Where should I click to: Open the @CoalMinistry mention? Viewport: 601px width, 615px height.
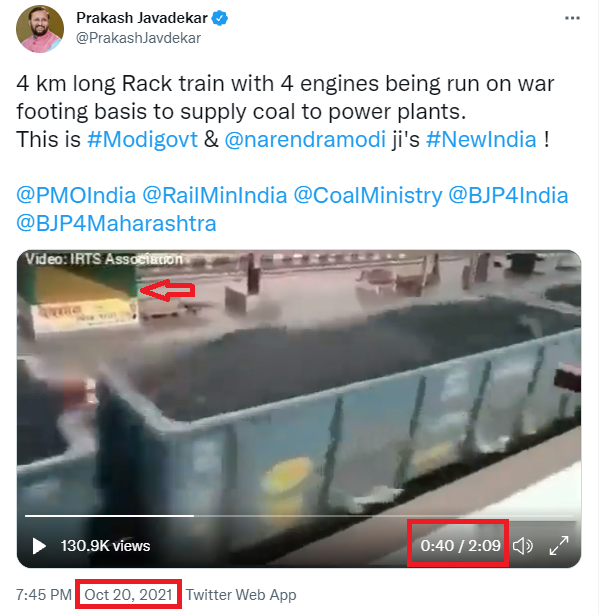365,195
